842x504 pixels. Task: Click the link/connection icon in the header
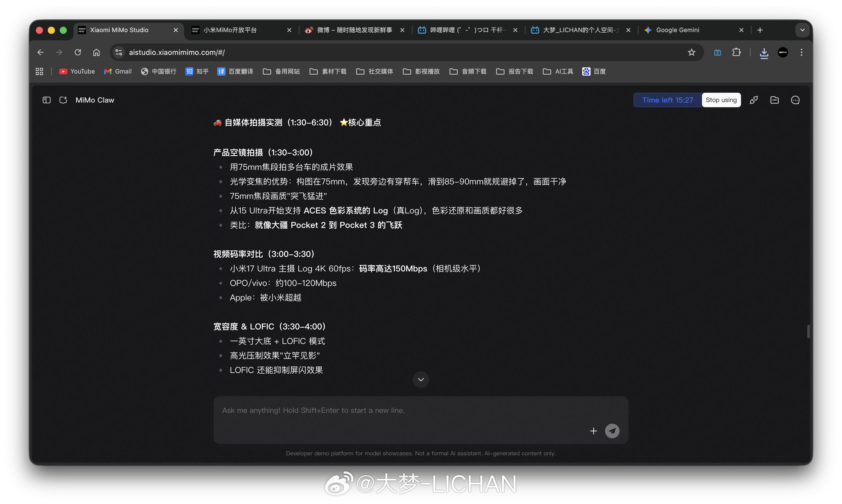coord(754,100)
